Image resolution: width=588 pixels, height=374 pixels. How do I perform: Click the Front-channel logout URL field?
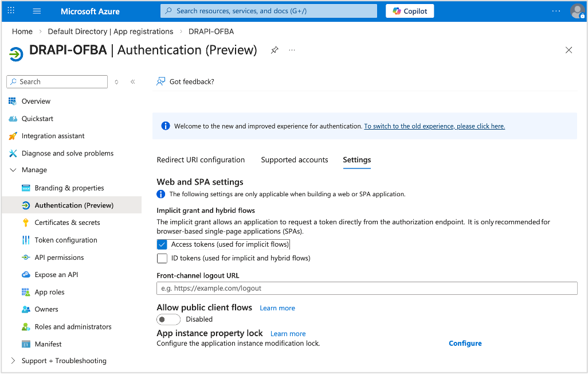(x=367, y=288)
